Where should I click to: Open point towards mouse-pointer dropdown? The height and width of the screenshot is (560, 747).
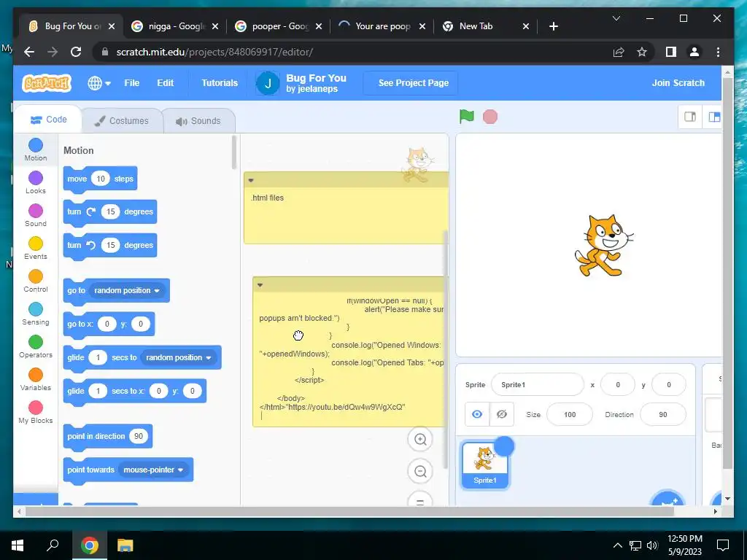[153, 470]
